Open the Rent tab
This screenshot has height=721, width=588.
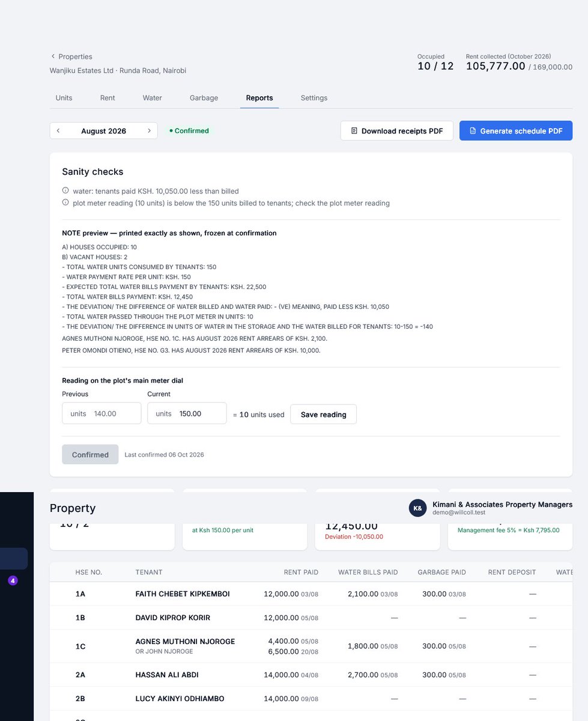coord(108,98)
